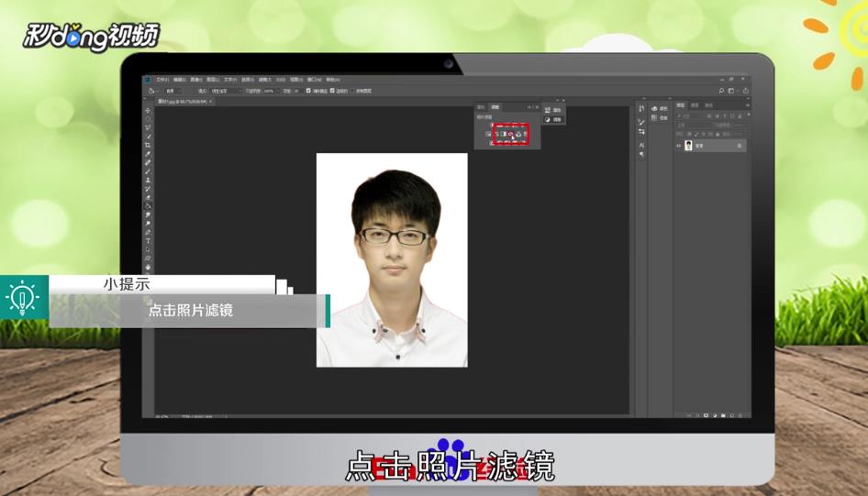868x496 pixels.
Task: Select the Lasso tool
Action: click(x=148, y=127)
